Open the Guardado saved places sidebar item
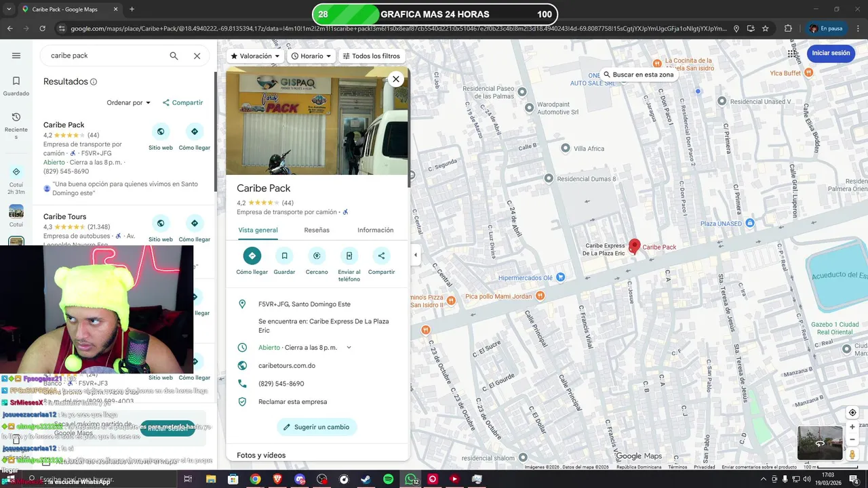The height and width of the screenshot is (488, 868). tap(16, 86)
